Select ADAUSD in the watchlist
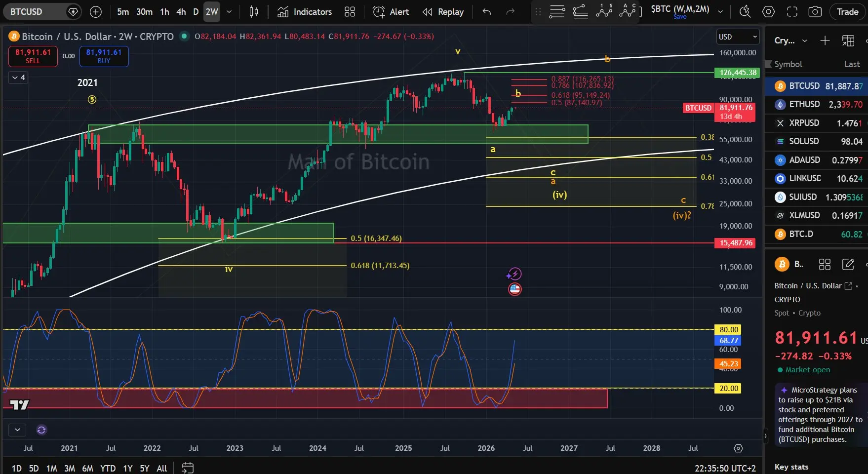The image size is (868, 474). (817, 160)
